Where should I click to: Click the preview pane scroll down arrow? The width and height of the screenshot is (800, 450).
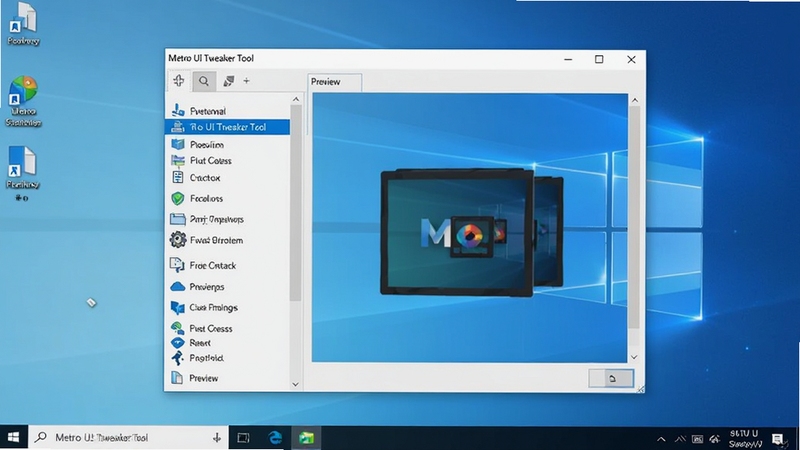(634, 357)
